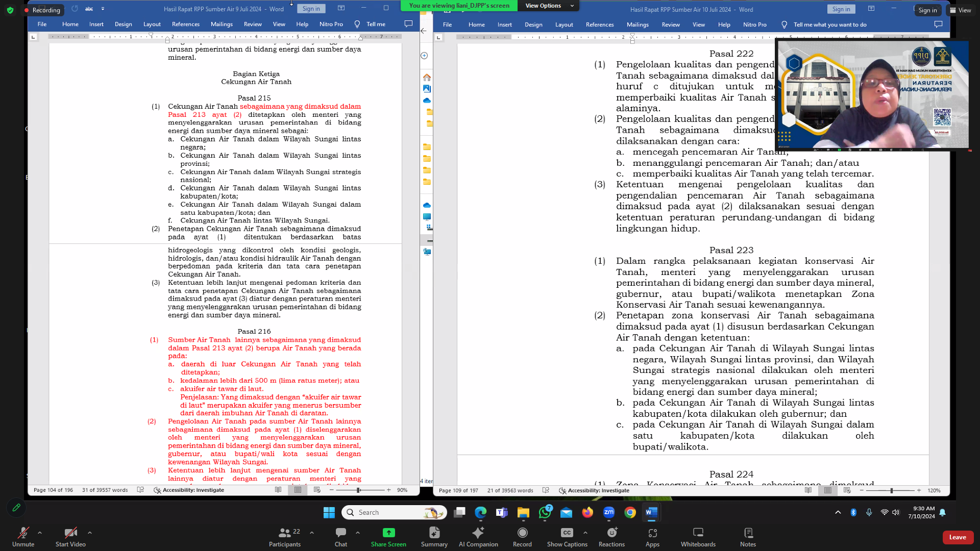Switch to Web Layout in left Word
Viewport: 980px width, 551px height.
(317, 490)
